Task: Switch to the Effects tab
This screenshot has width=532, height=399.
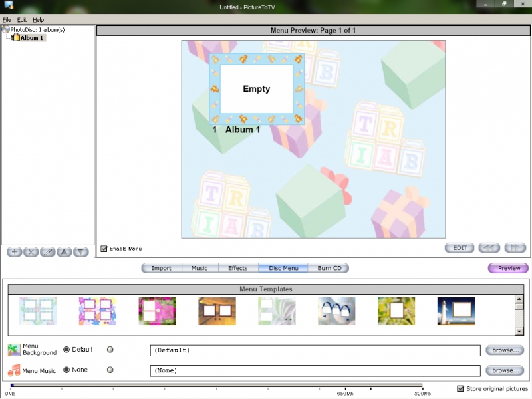Action: [237, 268]
